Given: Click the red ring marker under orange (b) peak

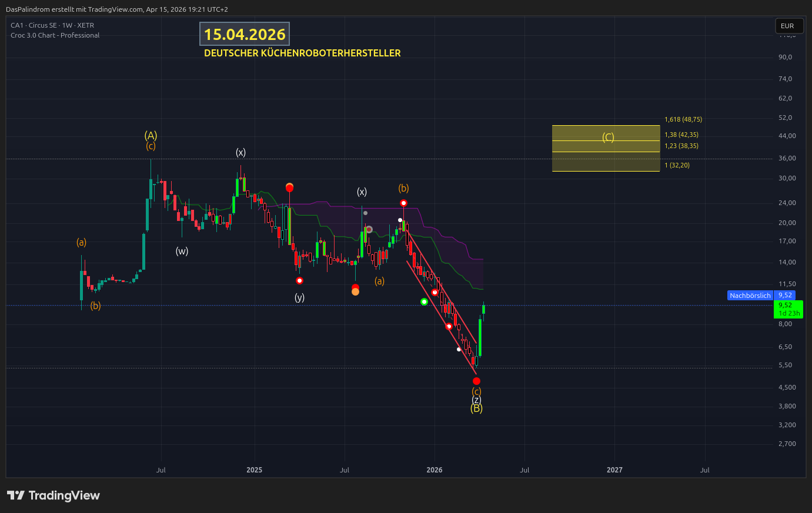Looking at the screenshot, I should click(x=403, y=203).
